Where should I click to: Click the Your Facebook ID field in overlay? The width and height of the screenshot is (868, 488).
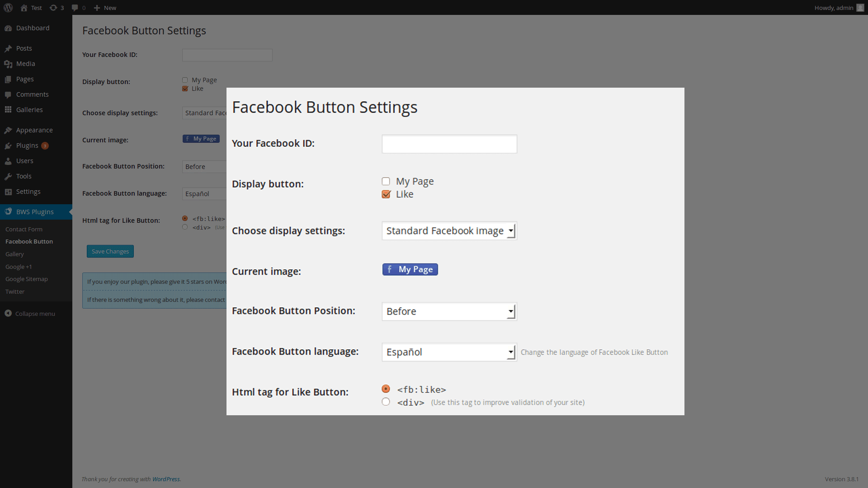449,144
